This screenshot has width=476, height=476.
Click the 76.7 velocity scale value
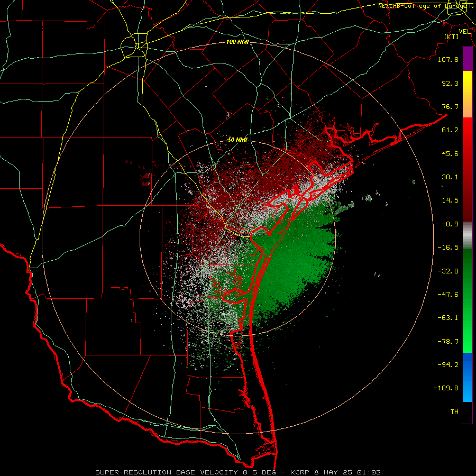(x=450, y=106)
